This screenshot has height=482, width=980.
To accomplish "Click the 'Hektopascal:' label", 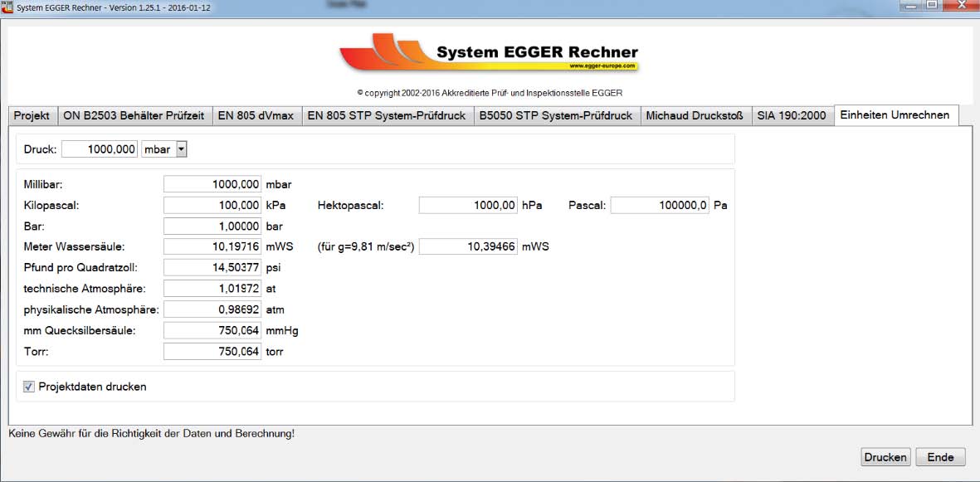I will click(350, 205).
